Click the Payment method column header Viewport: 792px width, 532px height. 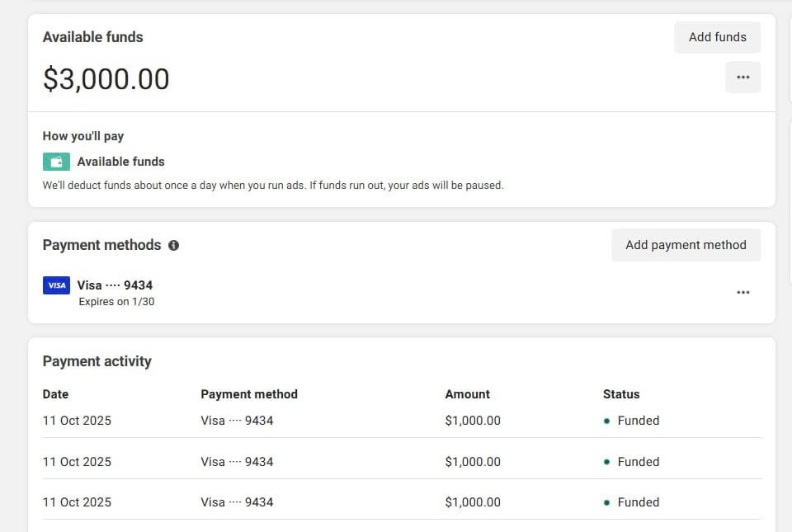coord(249,394)
